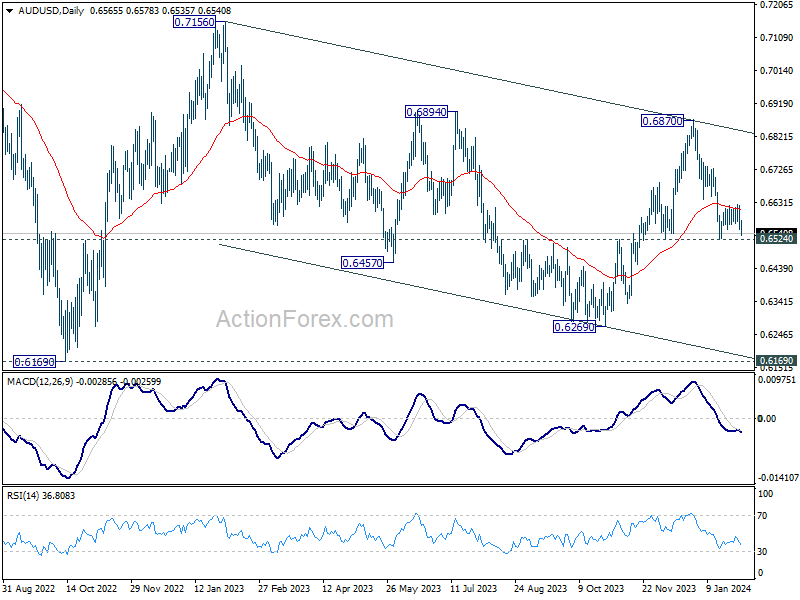Viewport: 800px width, 600px height.
Task: Click the 0.64570 low price label
Action: 362,263
